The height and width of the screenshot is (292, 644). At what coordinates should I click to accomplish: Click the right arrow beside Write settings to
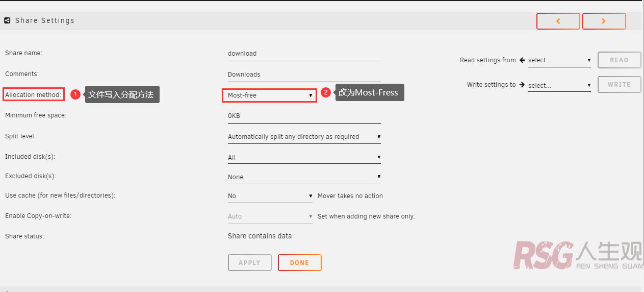click(x=522, y=85)
